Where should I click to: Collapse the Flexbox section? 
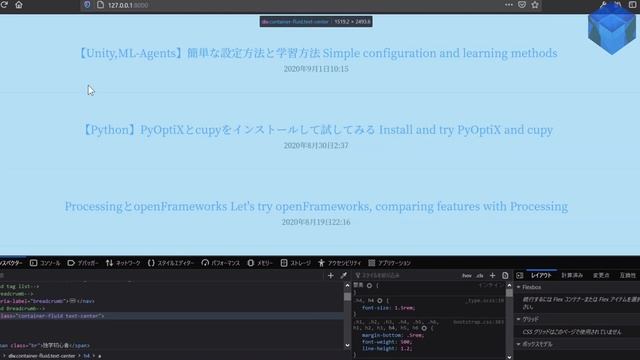tap(519, 287)
